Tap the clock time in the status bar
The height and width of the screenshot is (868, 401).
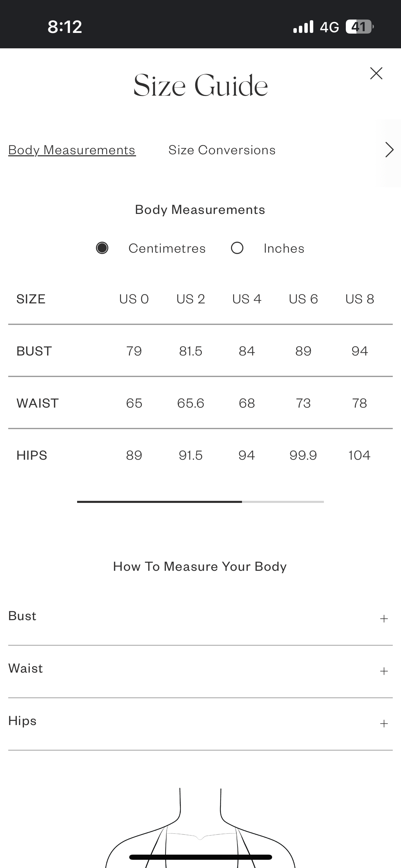65,27
